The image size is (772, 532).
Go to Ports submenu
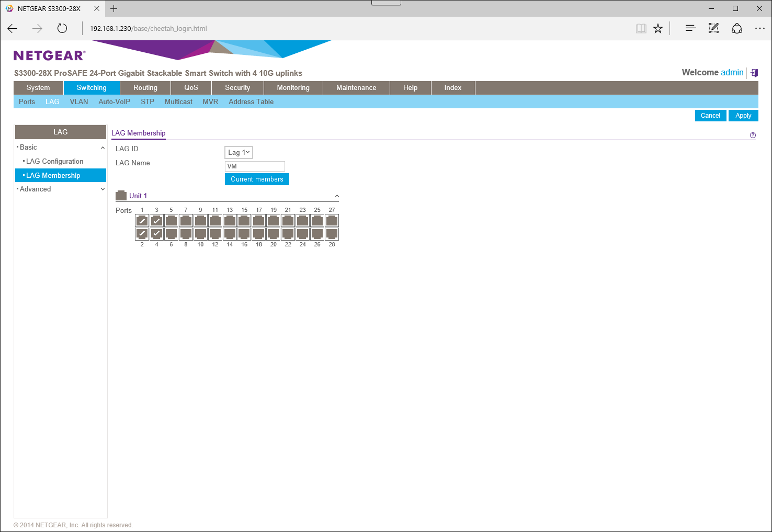27,101
